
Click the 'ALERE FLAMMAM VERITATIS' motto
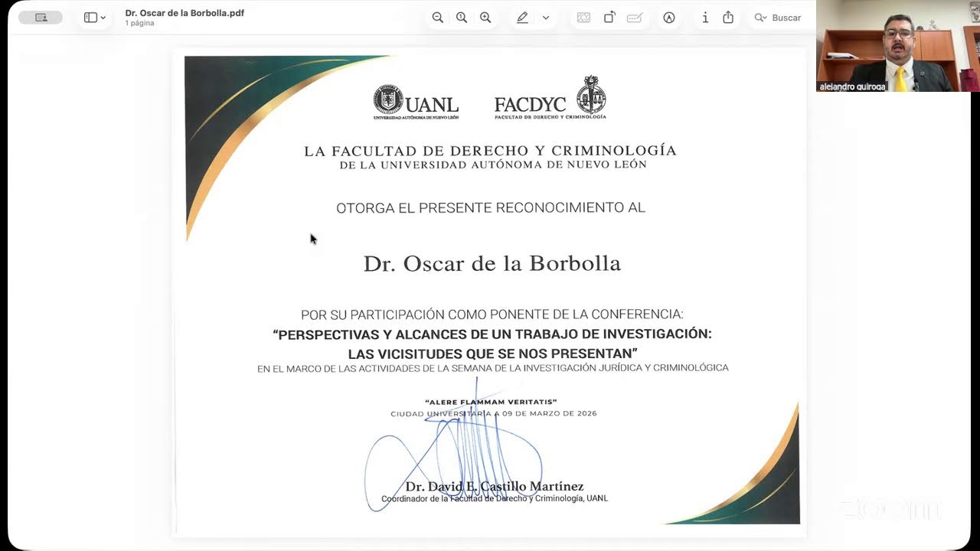pos(491,402)
